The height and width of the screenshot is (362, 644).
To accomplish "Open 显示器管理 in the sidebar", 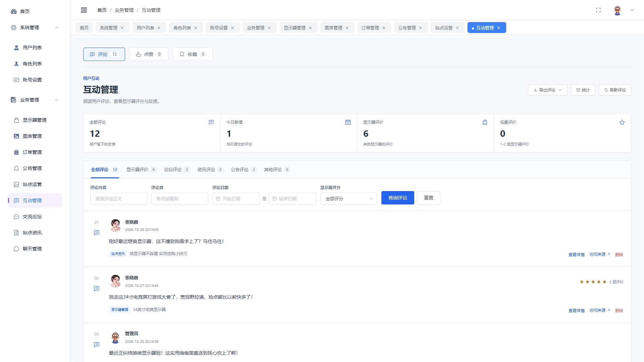I will 35,120.
